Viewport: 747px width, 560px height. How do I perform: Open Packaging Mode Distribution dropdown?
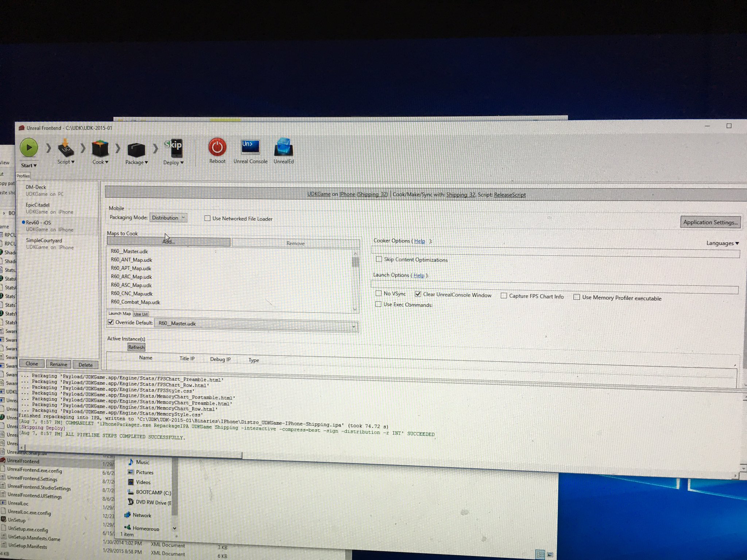pos(169,218)
